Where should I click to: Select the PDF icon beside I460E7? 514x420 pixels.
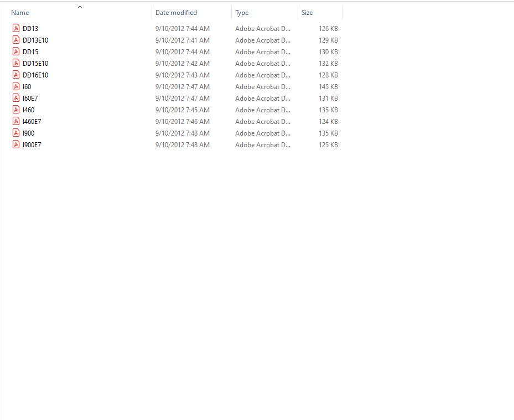tap(15, 121)
